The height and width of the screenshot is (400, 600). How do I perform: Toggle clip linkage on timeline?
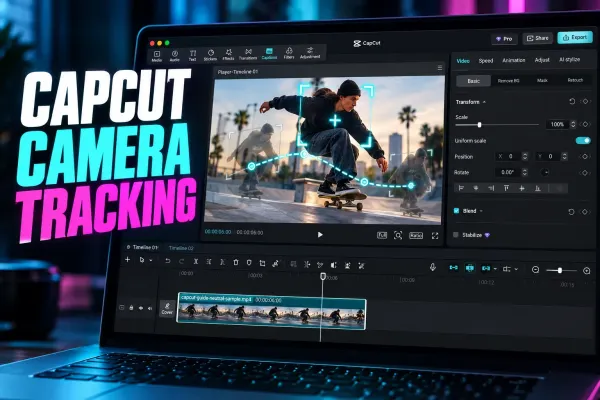[x=486, y=269]
